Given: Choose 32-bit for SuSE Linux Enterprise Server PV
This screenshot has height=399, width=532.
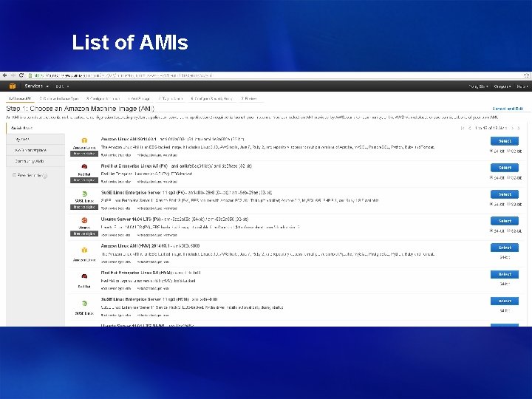Looking at the screenshot, I should pyautogui.click(x=508, y=204).
